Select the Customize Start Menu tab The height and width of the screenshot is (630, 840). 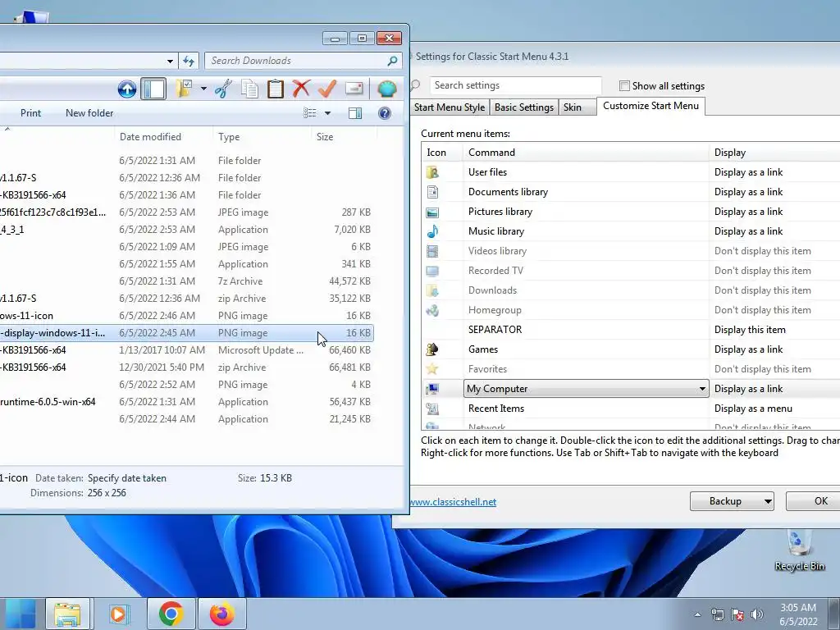(x=651, y=106)
